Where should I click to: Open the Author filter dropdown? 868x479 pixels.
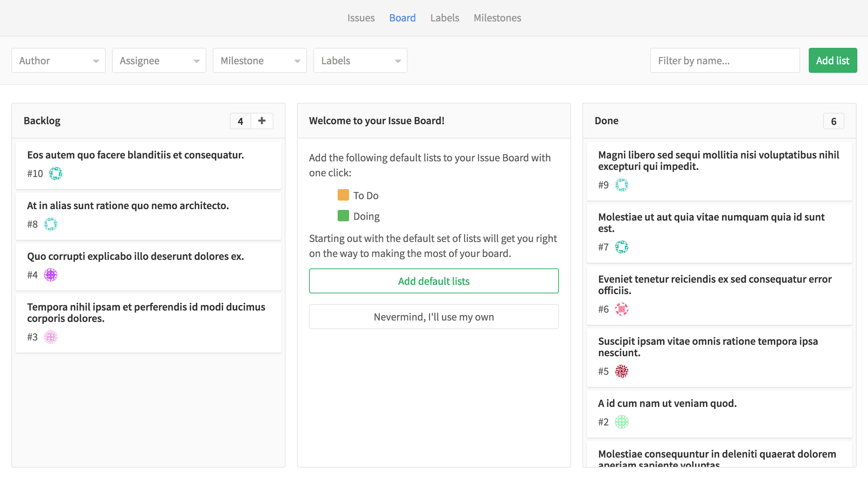point(59,61)
